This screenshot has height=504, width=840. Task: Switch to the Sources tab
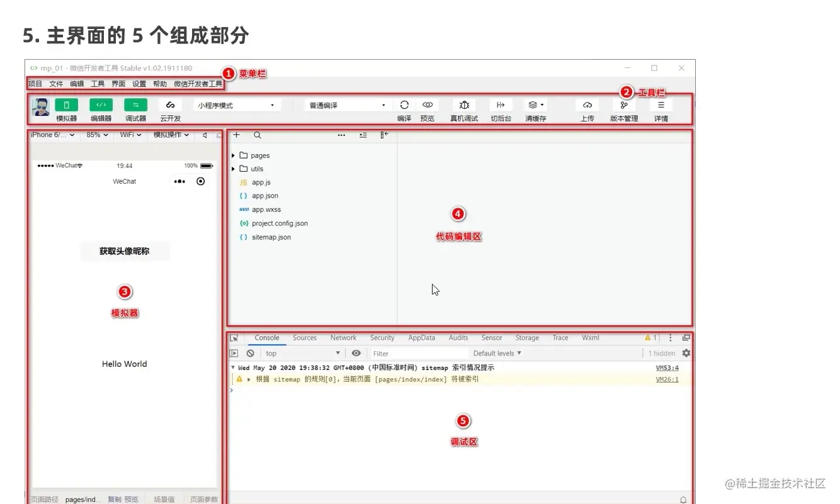pos(305,338)
